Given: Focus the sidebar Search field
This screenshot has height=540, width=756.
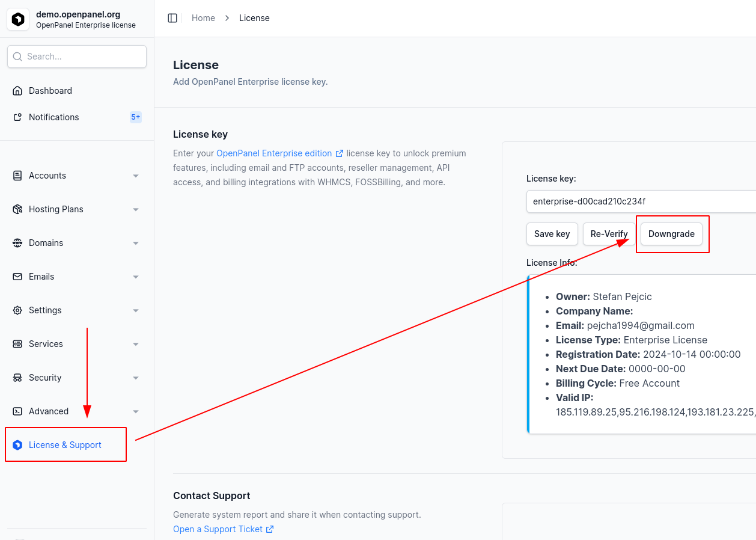Looking at the screenshot, I should click(x=77, y=57).
